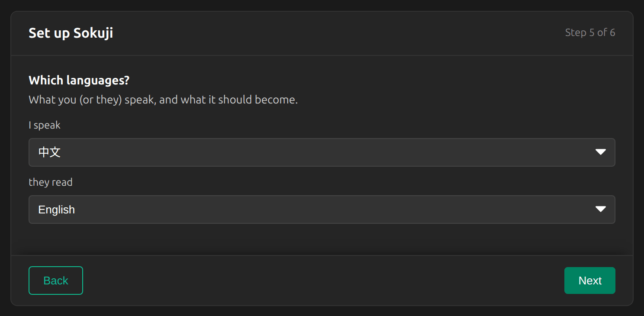Click the "I speak" field label
Image resolution: width=644 pixels, height=316 pixels.
[45, 125]
